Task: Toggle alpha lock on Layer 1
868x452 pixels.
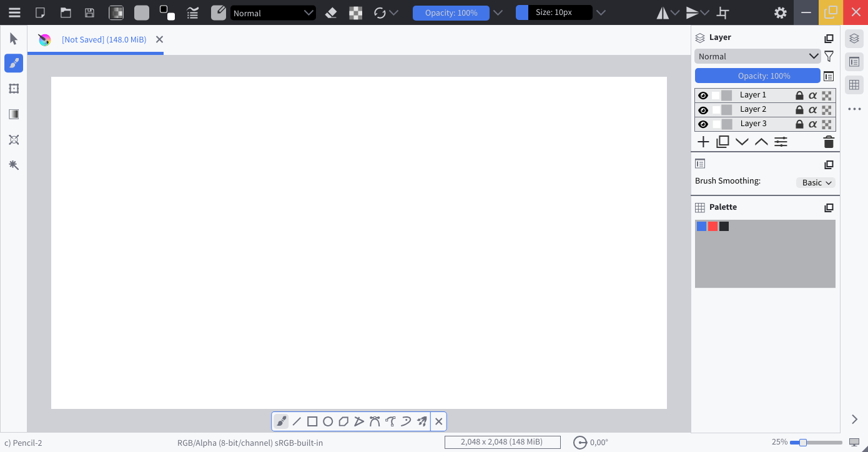Action: tap(812, 96)
